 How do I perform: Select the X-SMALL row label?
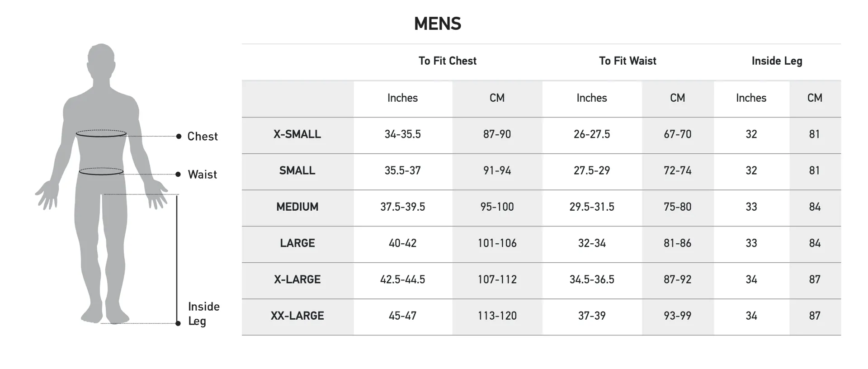click(297, 134)
